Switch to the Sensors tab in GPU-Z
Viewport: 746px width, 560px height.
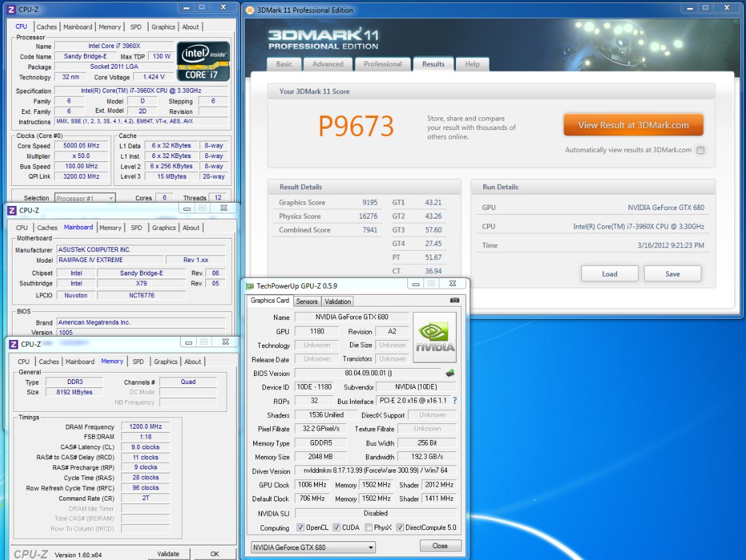(307, 301)
